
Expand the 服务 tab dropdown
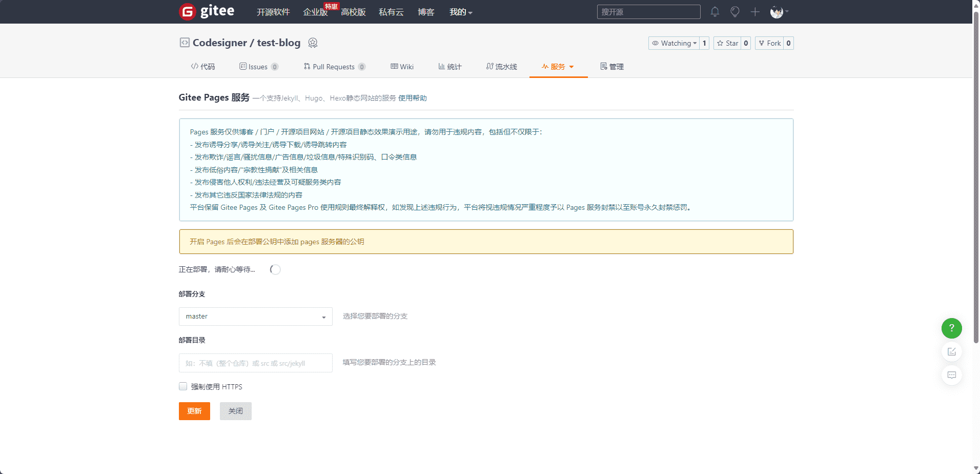[x=571, y=67]
